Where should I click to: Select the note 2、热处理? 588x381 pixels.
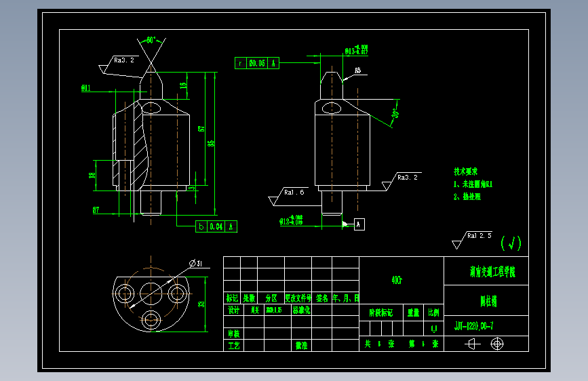pyautogui.click(x=467, y=197)
